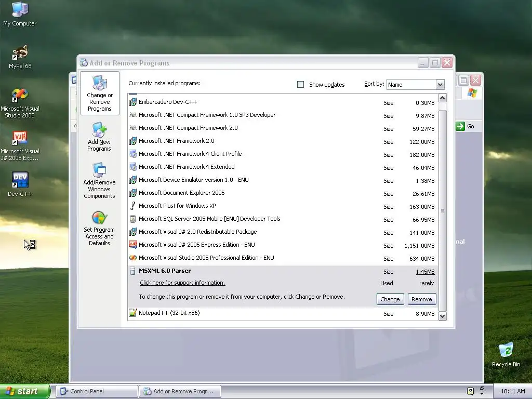Click the 1,151.00MB size value

point(419,246)
